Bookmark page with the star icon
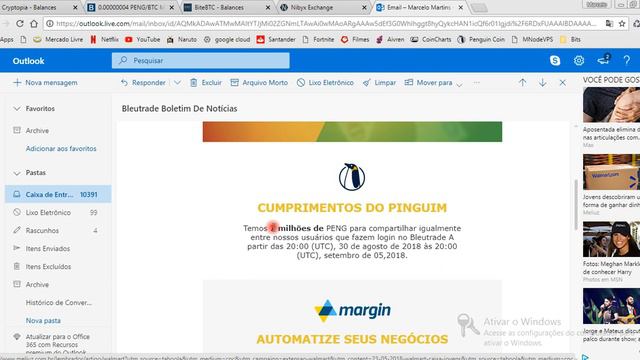Screen dimensions: 640x360 pyautogui.click(x=622, y=24)
